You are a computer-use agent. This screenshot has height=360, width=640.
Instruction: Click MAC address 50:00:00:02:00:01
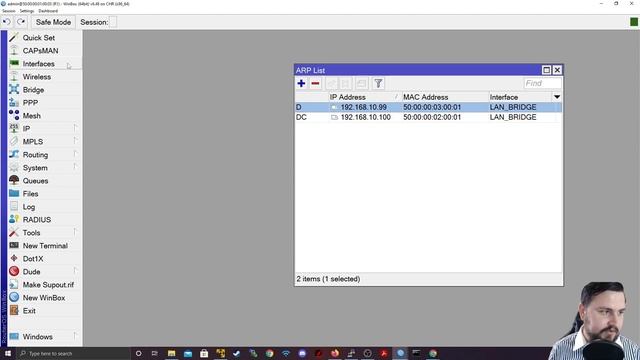pos(432,117)
